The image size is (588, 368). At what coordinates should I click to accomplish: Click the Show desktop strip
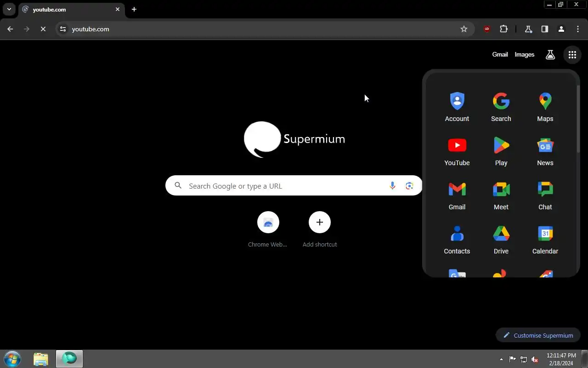coord(585,359)
